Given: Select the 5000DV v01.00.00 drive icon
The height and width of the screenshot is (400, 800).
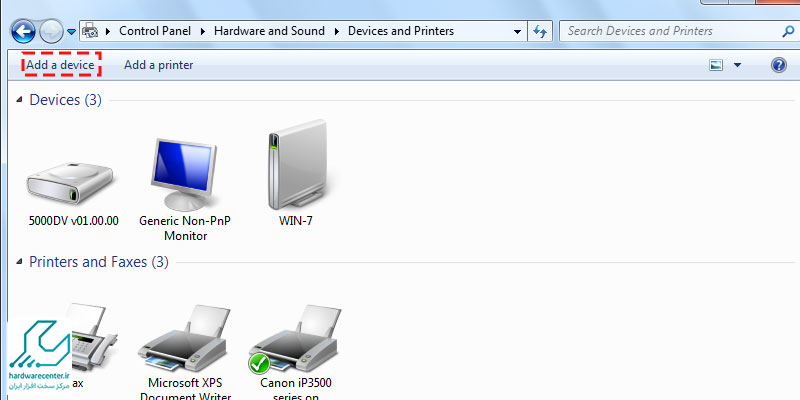Looking at the screenshot, I should coord(70,182).
